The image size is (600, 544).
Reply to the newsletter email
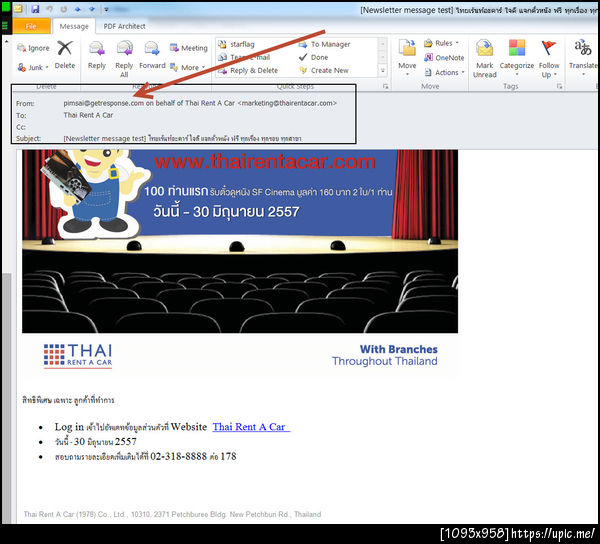(x=97, y=56)
